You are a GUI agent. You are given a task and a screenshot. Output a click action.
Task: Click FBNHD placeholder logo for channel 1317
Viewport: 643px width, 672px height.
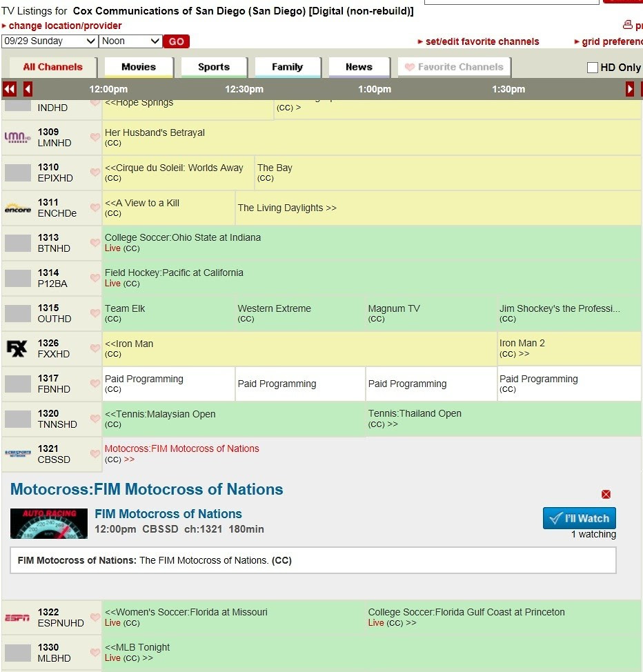pyautogui.click(x=17, y=384)
